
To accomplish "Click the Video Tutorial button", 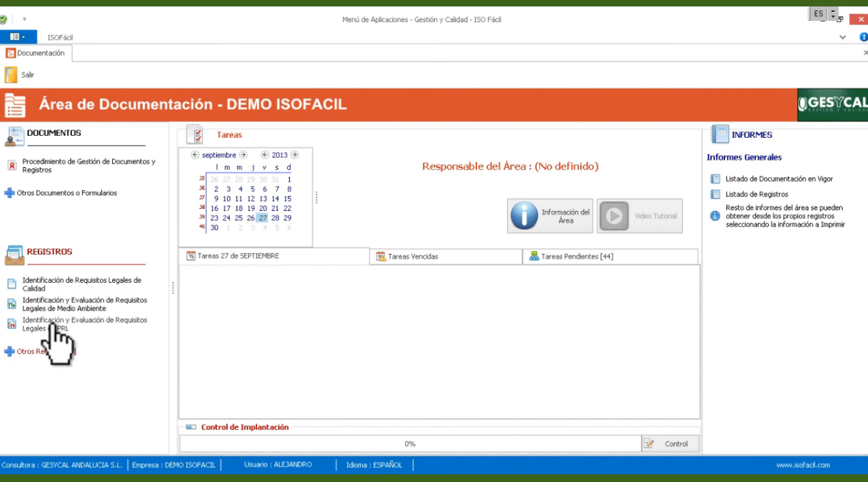I will [640, 216].
